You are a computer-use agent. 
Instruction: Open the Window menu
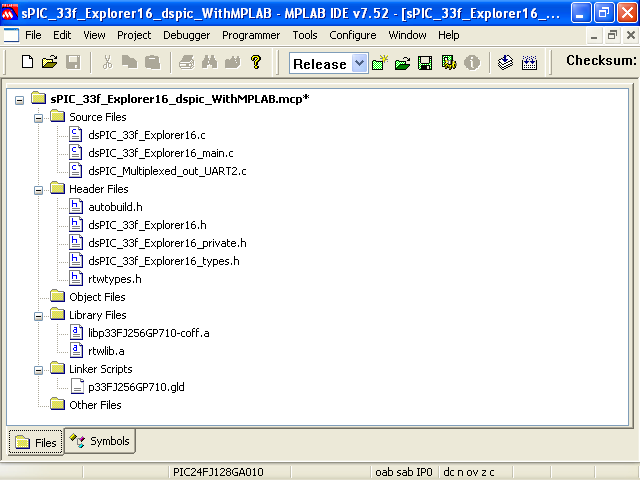pos(407,36)
